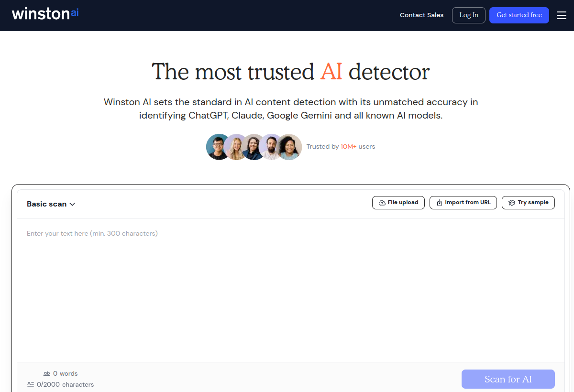Click the '0 words' counter text
Viewport: 574px width, 392px height.
65,374
